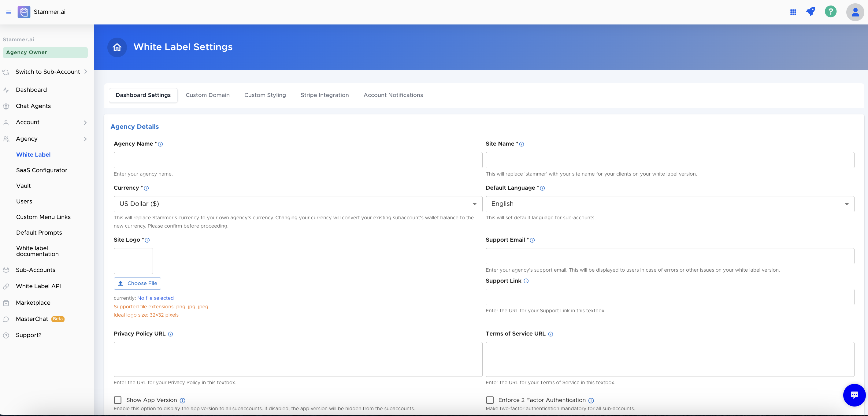
Task: Click the info icon next to Agency Name
Action: (160, 144)
